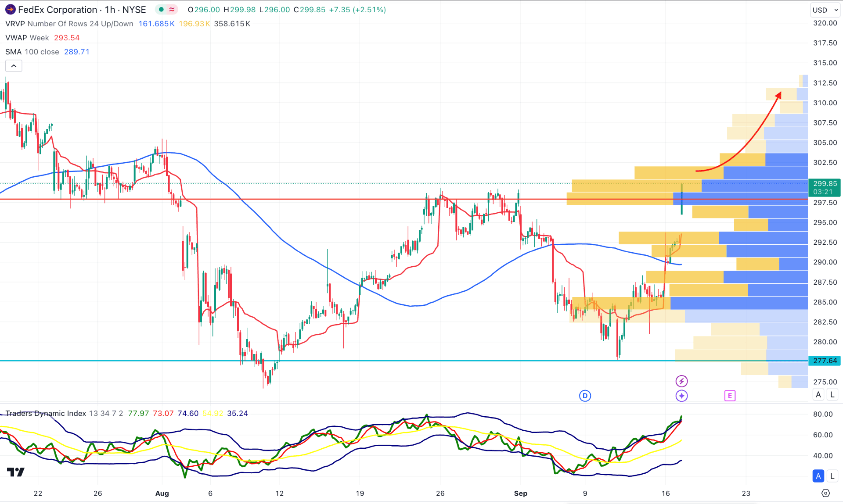Click the TDI value 77.97 in green

138,413
